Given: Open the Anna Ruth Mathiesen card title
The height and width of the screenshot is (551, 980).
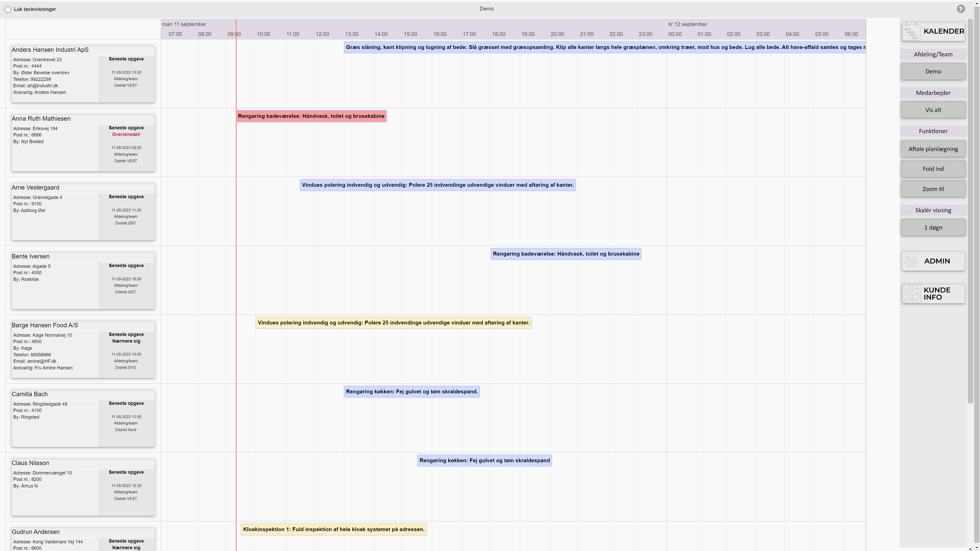Looking at the screenshot, I should point(41,119).
